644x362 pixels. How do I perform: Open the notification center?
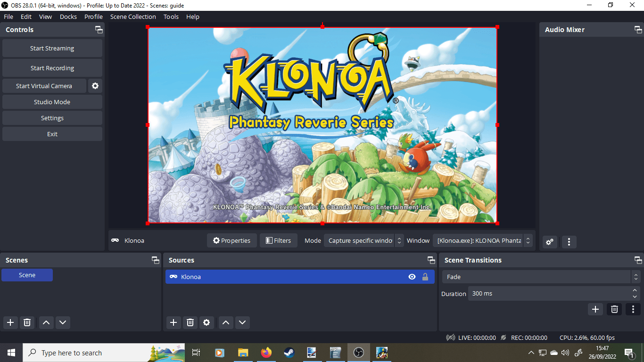629,353
